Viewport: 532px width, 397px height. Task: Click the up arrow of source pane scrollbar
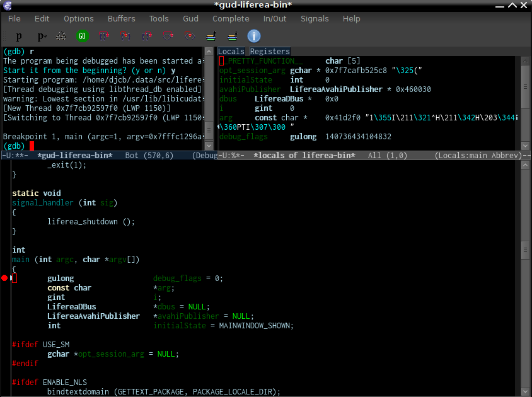pyautogui.click(x=525, y=165)
